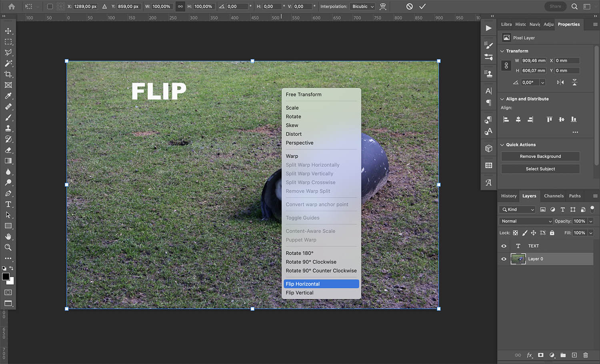The height and width of the screenshot is (364, 600).
Task: Open the Interpolation dropdown showing Bicubic
Action: pyautogui.click(x=362, y=6)
